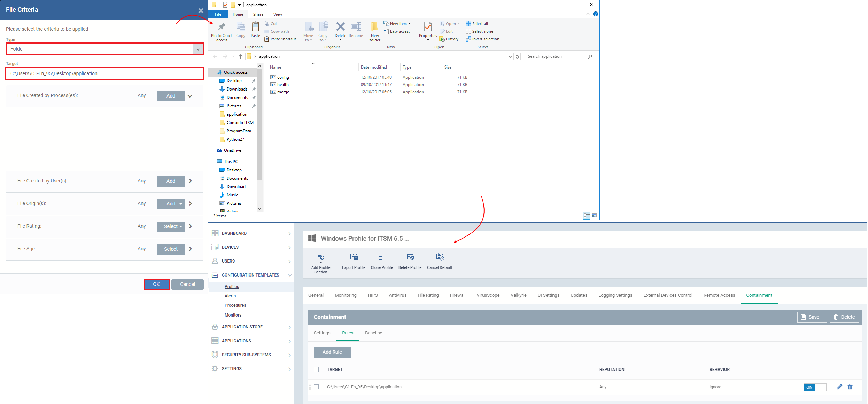Close the File Criteria dialog
868x404 pixels.
(201, 11)
